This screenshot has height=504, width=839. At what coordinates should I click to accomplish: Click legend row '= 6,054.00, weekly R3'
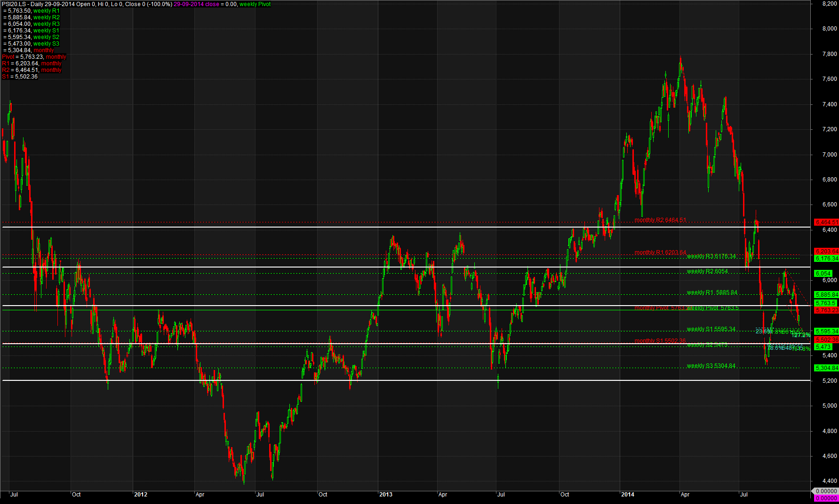[32, 24]
